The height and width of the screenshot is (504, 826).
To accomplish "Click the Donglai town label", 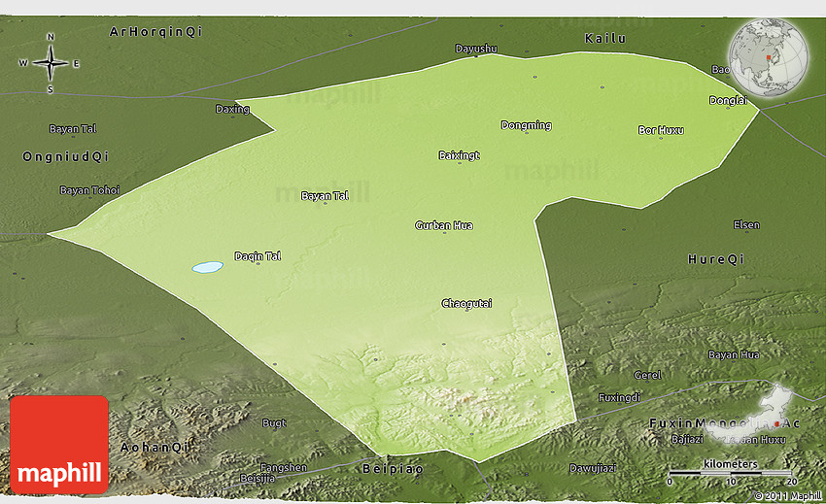I will click(x=728, y=100).
